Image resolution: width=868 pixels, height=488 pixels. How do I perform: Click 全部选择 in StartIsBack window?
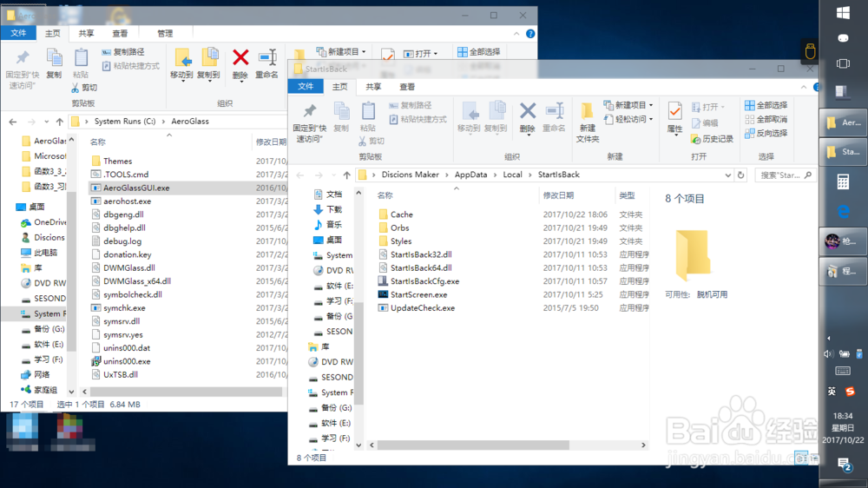(x=765, y=106)
